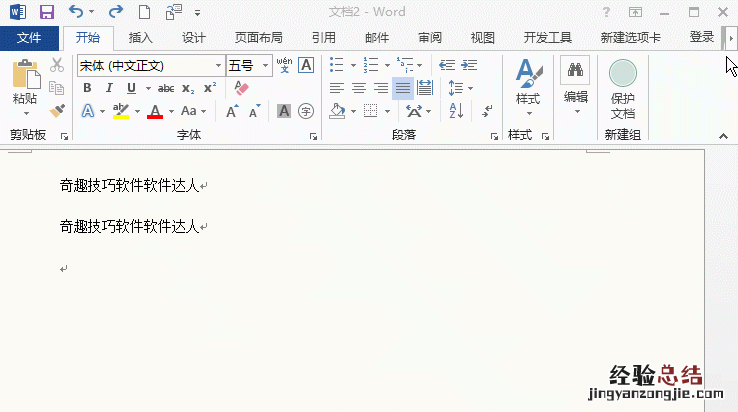Open Change Case (Aa) menu

[x=193, y=111]
